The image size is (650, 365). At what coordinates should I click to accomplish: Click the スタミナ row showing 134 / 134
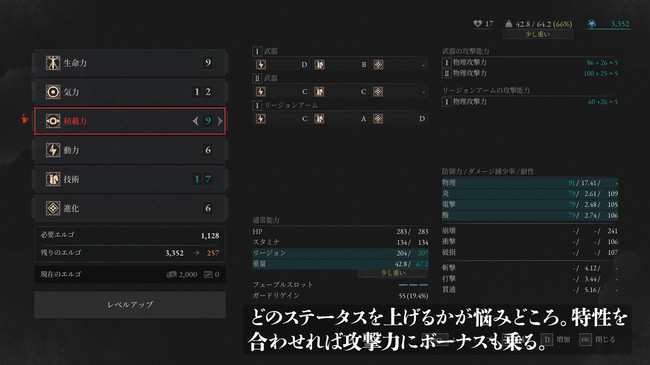pyautogui.click(x=340, y=242)
